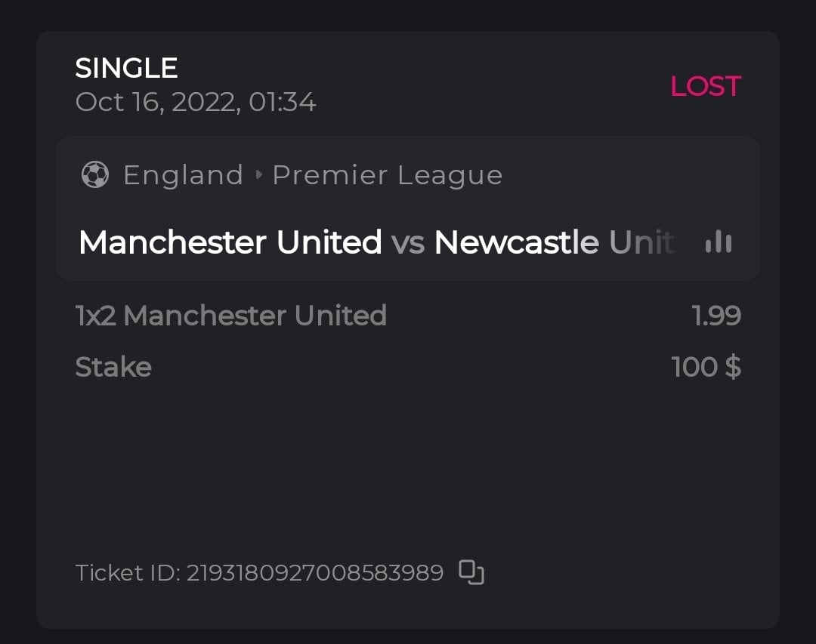Click the Manchester United team name in match title
This screenshot has width=816, height=644.
pos(230,242)
